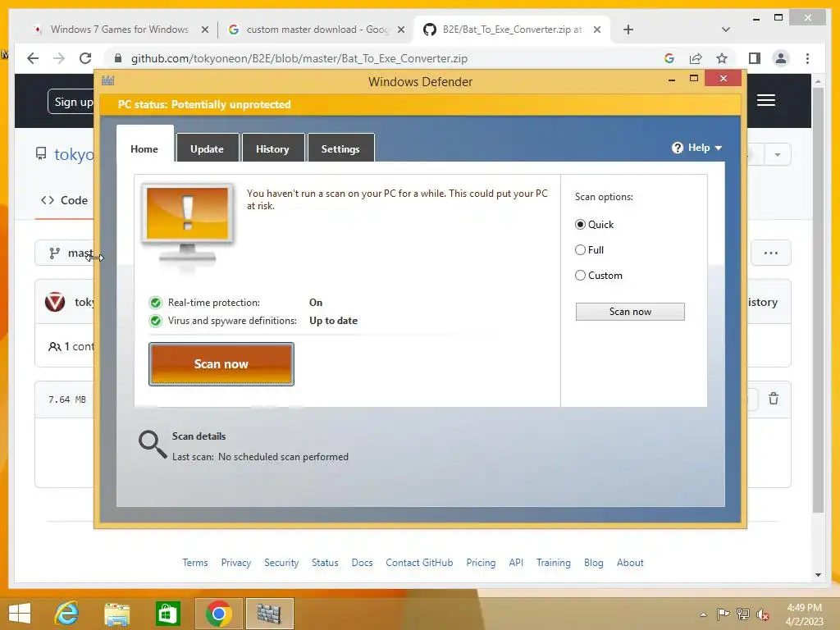Select the Custom scan option
Screen dimensions: 840x630
[x=580, y=276]
